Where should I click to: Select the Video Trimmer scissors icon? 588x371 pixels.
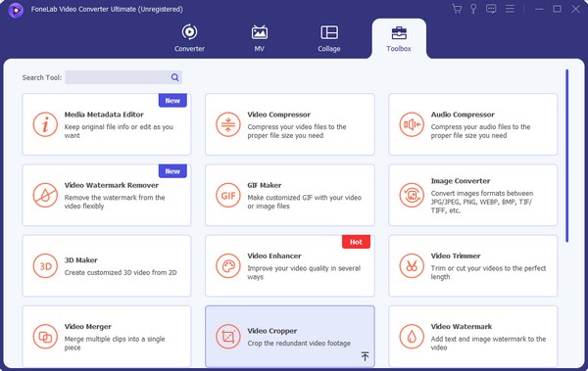tap(412, 266)
